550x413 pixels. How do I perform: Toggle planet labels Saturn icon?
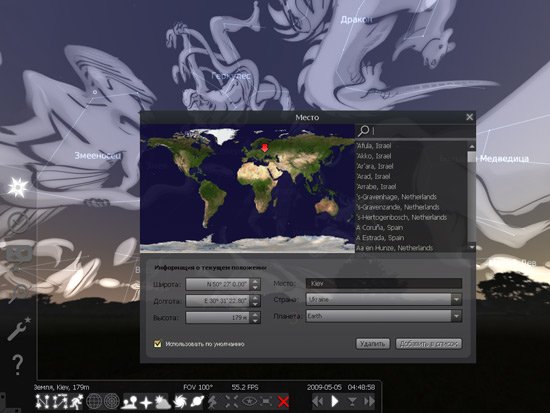point(197,401)
